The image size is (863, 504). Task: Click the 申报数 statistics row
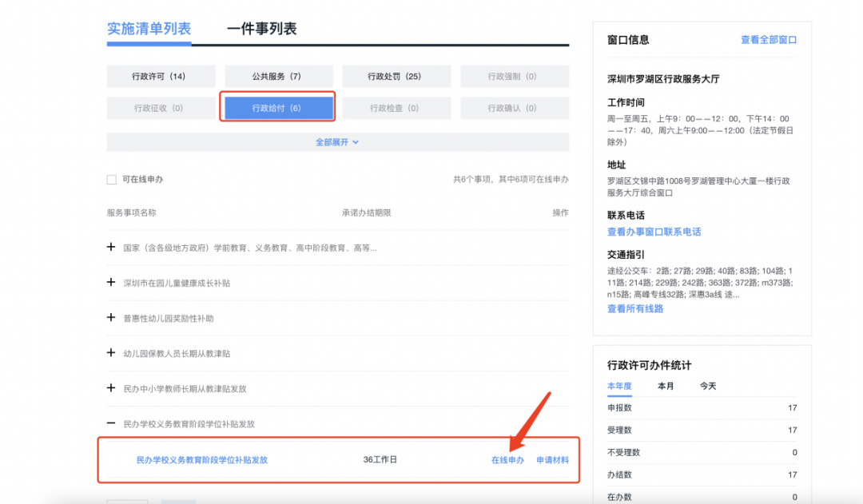pos(702,407)
